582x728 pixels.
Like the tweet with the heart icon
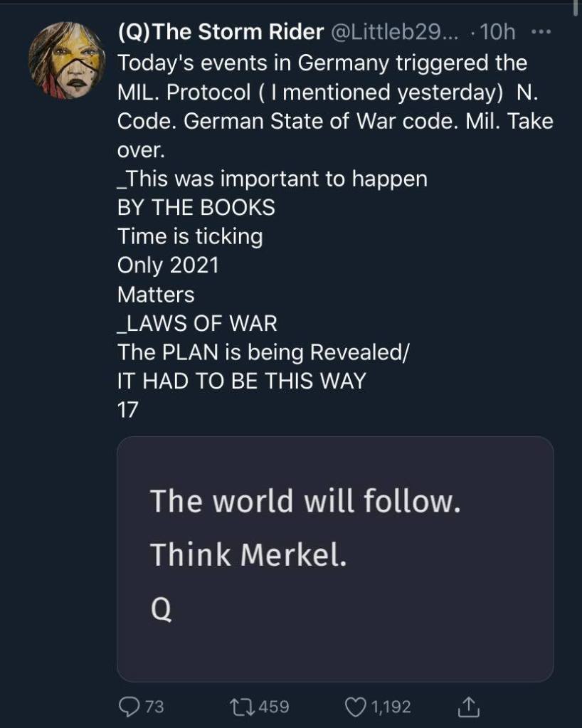click(x=355, y=707)
